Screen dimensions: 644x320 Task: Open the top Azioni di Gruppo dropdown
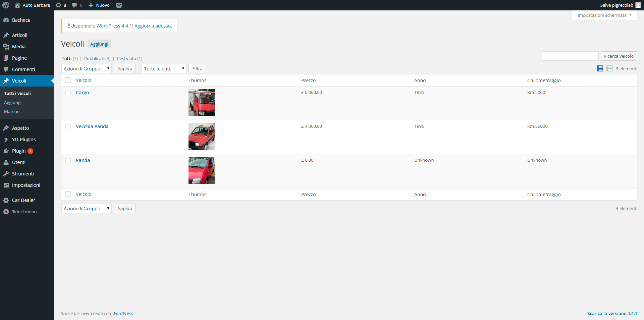(86, 68)
